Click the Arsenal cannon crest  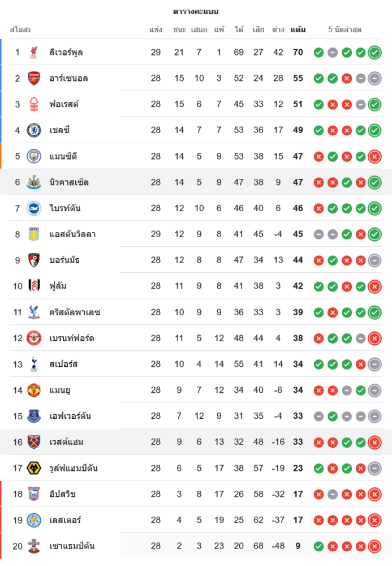tap(34, 79)
